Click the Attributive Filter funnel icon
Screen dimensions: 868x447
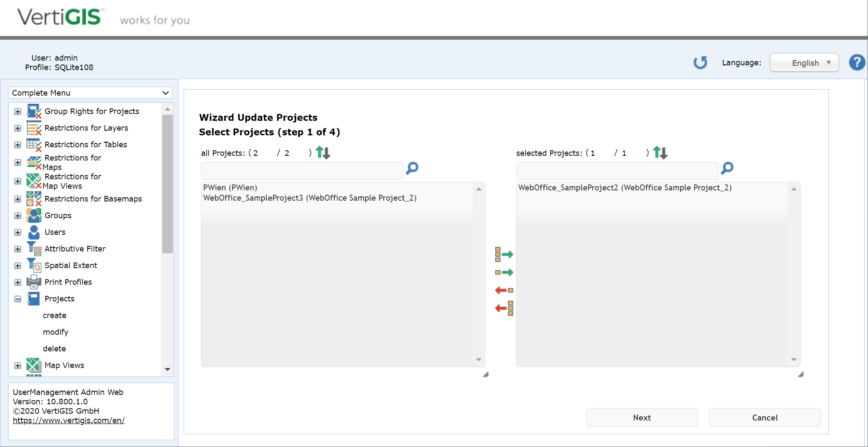pyautogui.click(x=33, y=248)
